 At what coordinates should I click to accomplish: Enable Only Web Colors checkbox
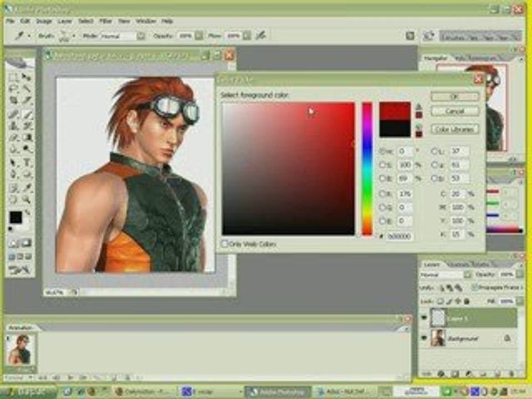tap(224, 244)
